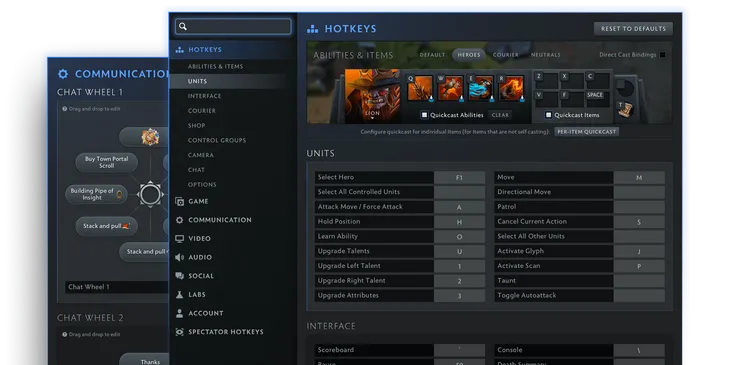Click the Learn Ability key binding
The height and width of the screenshot is (365, 730).
460,237
